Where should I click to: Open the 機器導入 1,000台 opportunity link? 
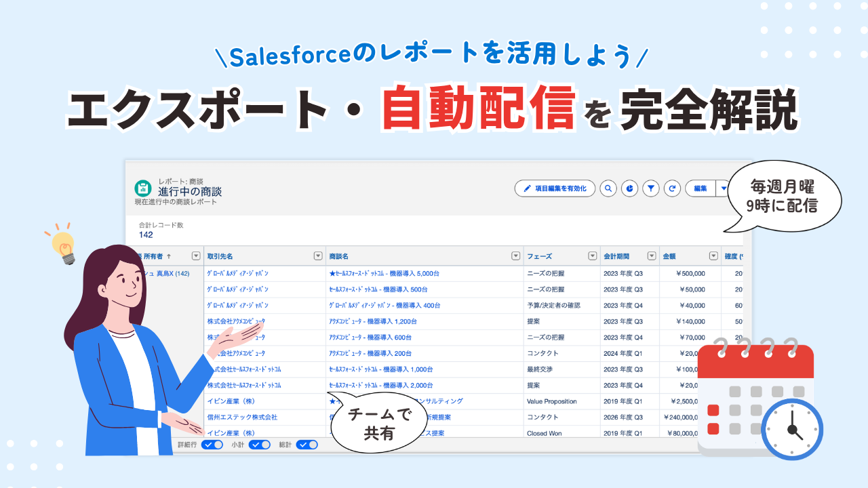coord(381,369)
